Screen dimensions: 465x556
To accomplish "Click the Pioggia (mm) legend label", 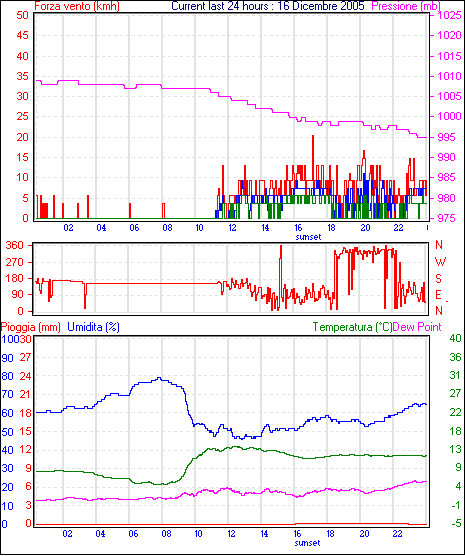I will pyautogui.click(x=31, y=327).
